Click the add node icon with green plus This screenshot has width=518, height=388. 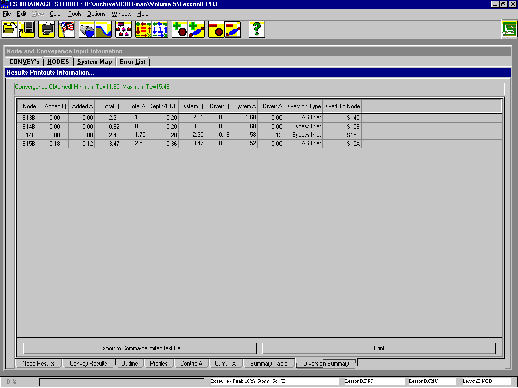pos(180,29)
